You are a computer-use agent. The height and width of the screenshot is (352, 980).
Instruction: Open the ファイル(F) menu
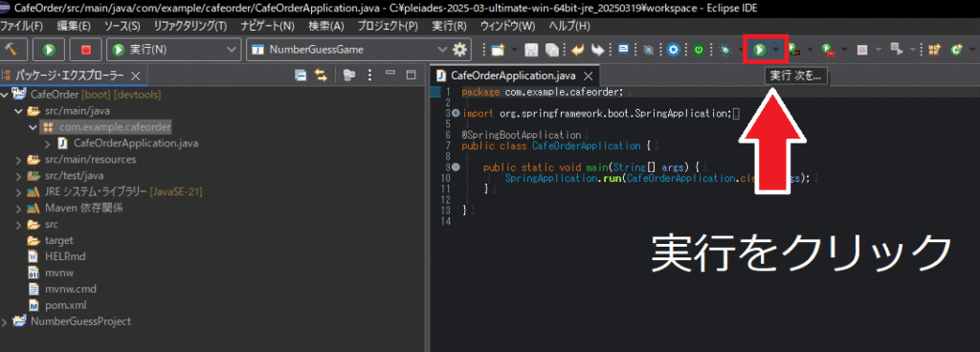point(22,27)
